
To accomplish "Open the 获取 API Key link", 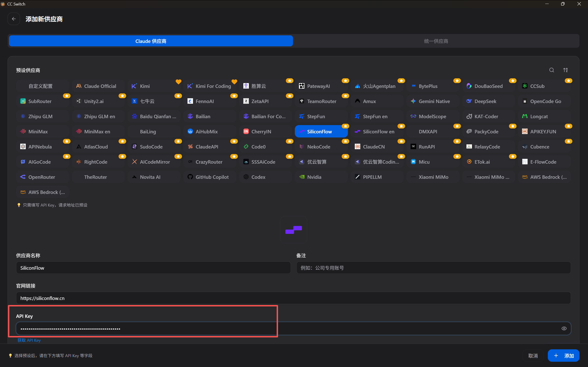I will pyautogui.click(x=29, y=340).
